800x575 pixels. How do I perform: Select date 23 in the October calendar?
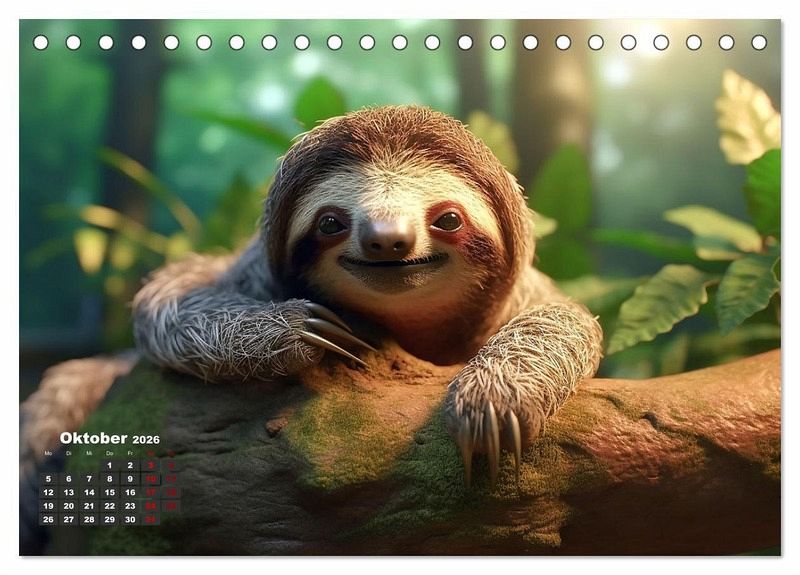[130, 506]
